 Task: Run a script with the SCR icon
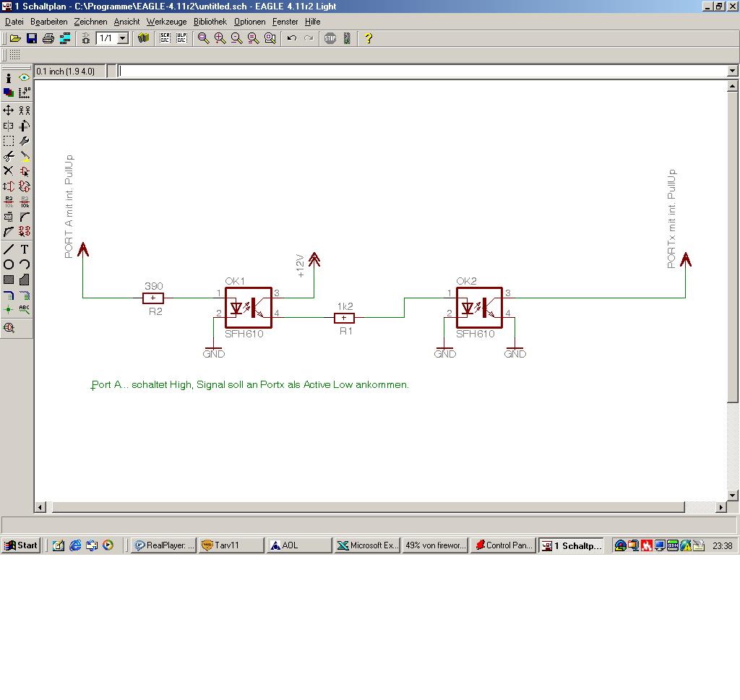[x=165, y=39]
